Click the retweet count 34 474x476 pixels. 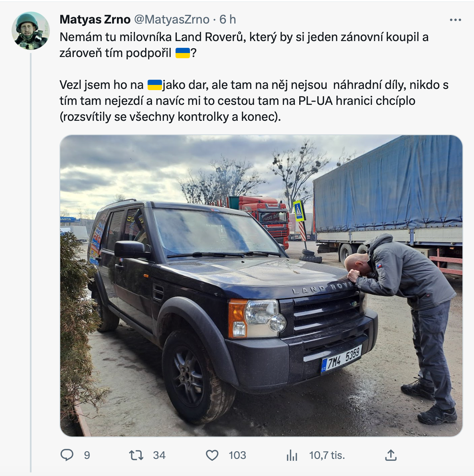click(x=159, y=455)
